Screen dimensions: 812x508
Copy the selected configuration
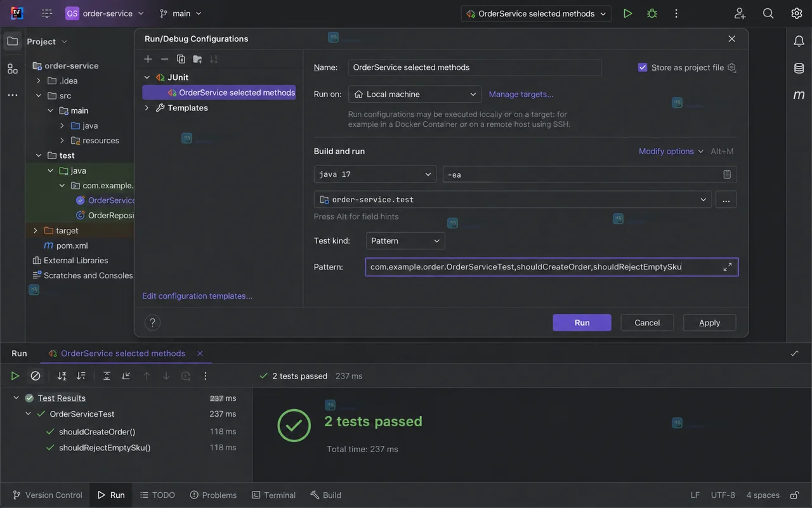[x=181, y=59]
